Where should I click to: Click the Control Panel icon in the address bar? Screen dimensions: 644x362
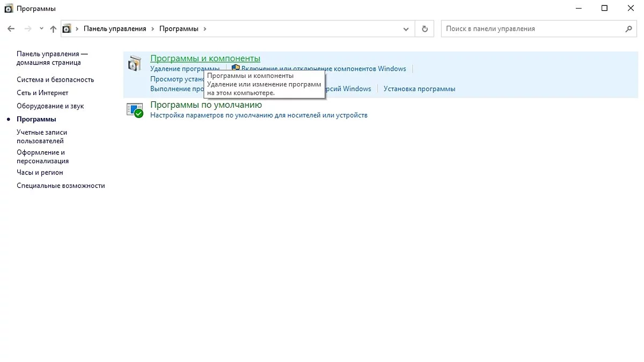(x=67, y=29)
